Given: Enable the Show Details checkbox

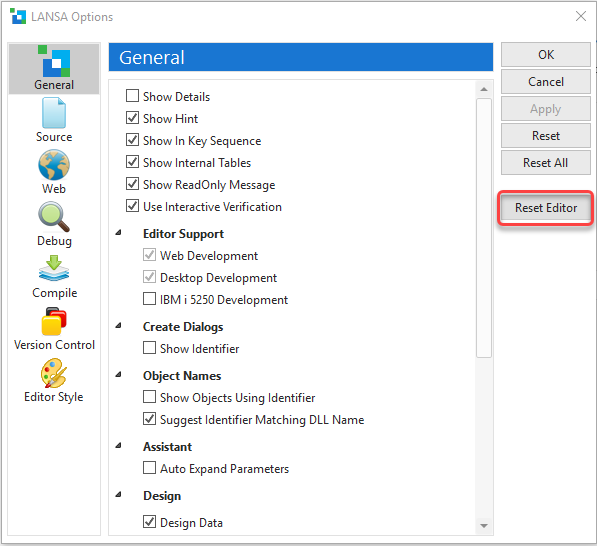Looking at the screenshot, I should 132,96.
